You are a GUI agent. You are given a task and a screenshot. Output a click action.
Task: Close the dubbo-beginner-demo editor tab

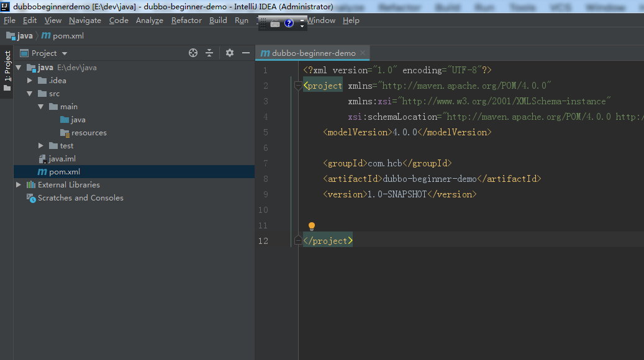click(363, 53)
